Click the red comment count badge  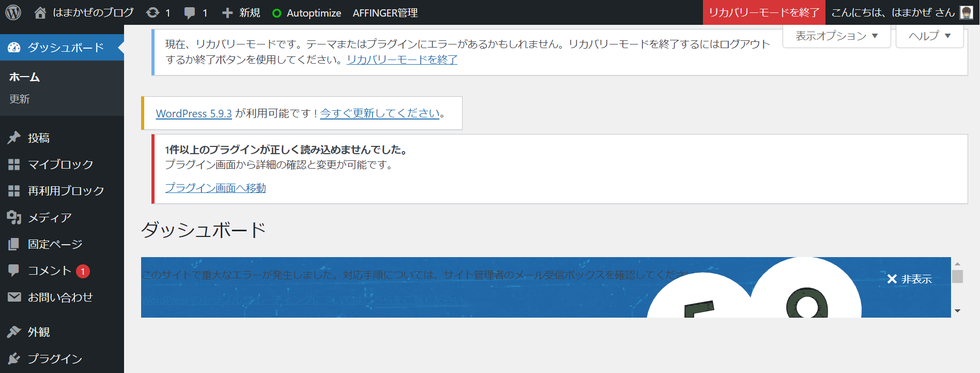coord(83,271)
